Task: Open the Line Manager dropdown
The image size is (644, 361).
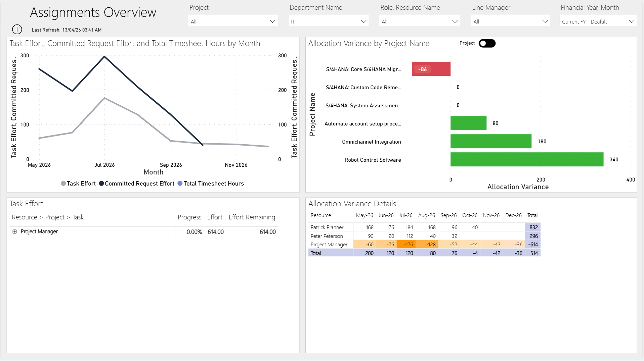Action: coord(510,21)
